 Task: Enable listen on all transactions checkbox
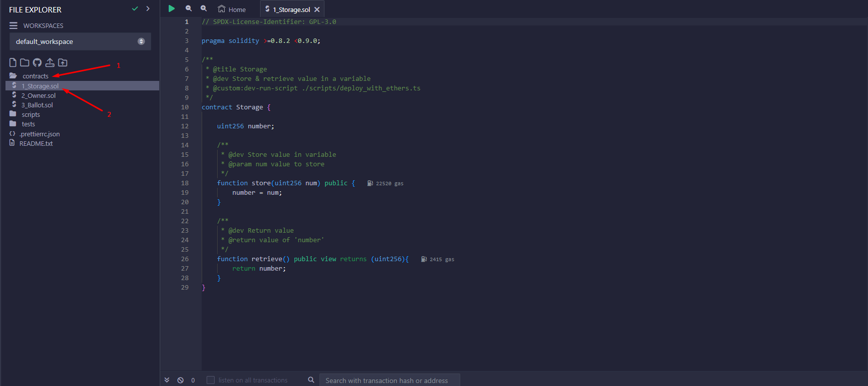pos(211,380)
